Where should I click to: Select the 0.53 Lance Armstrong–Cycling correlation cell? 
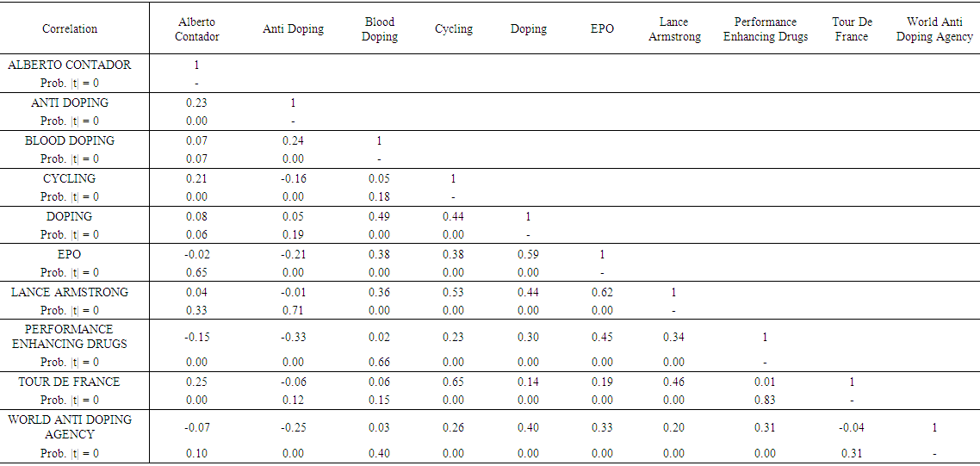tap(453, 292)
